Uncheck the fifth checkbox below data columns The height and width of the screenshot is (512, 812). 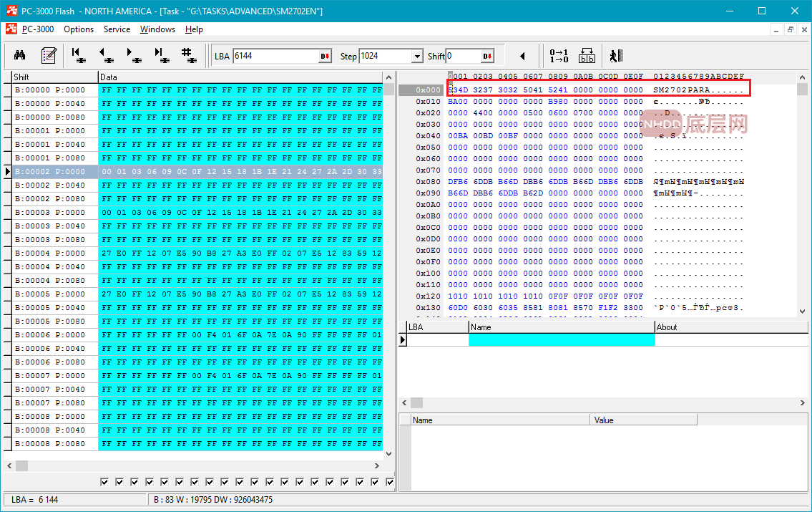[165, 482]
